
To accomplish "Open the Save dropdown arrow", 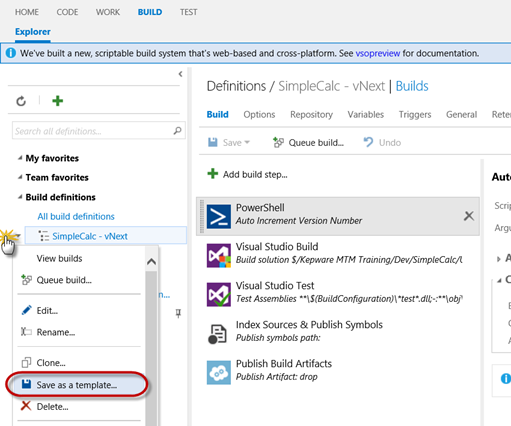I will coord(247,142).
